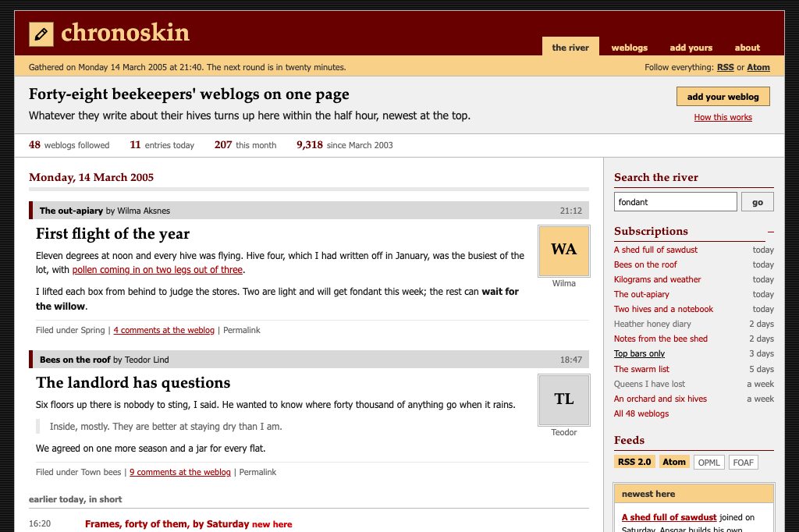The image size is (799, 532).
Task: Select the Atom feed badge
Action: click(x=673, y=462)
